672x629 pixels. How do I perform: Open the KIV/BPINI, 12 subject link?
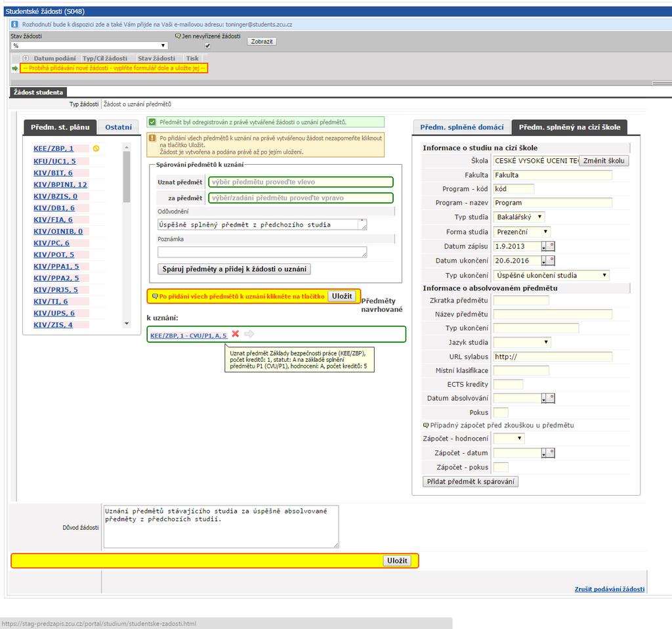tap(60, 184)
